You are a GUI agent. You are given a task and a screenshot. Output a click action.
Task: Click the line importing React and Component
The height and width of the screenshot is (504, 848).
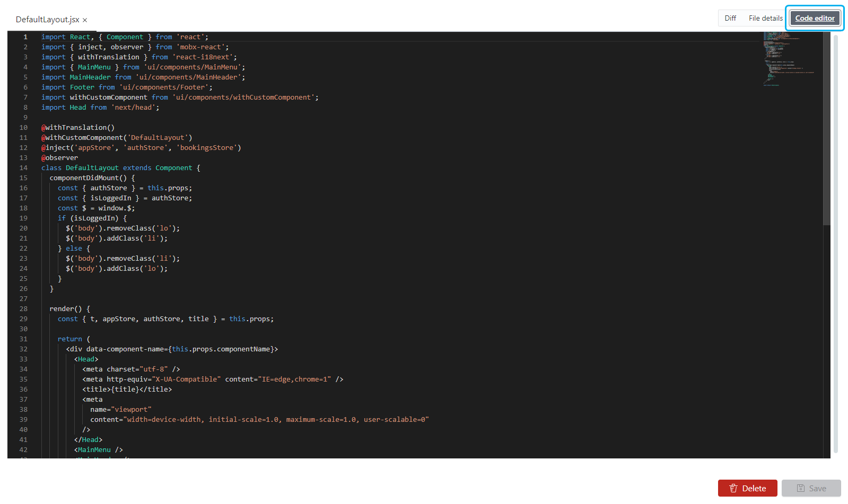[125, 37]
